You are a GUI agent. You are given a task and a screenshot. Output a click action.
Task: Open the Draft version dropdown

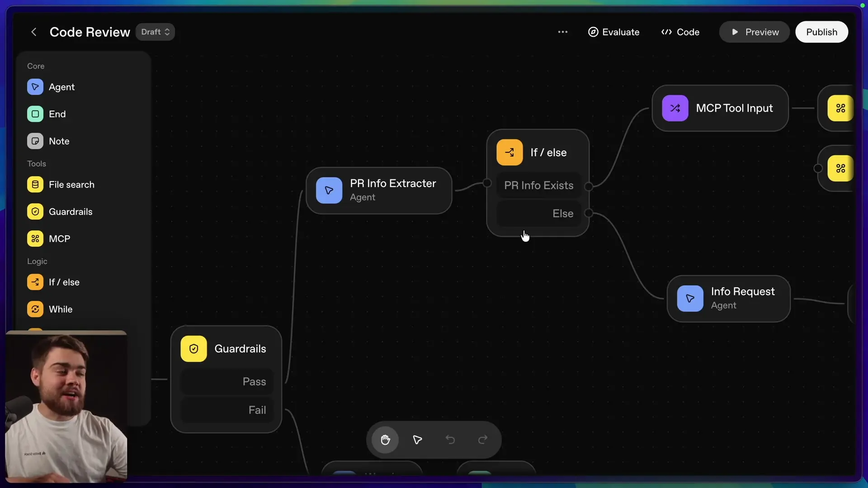[155, 32]
